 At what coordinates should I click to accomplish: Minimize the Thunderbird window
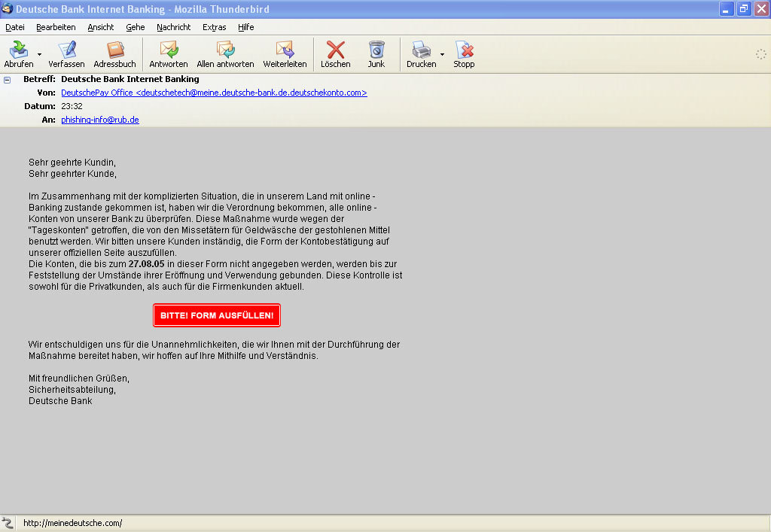click(x=727, y=9)
